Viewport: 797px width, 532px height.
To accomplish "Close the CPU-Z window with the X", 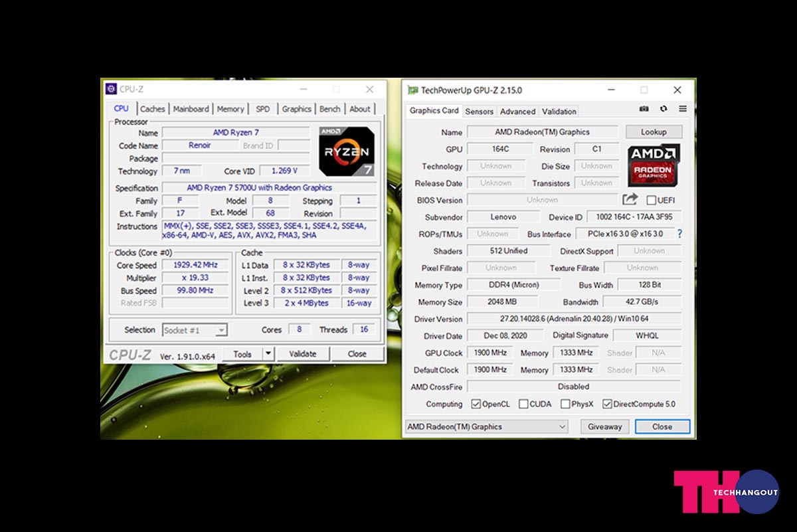I will click(370, 89).
